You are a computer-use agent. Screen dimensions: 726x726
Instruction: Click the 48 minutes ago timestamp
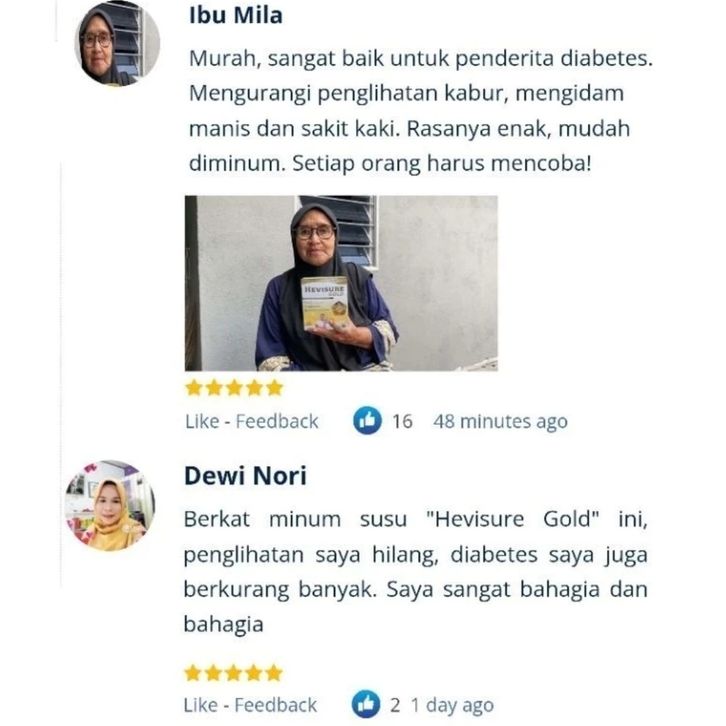point(501,421)
